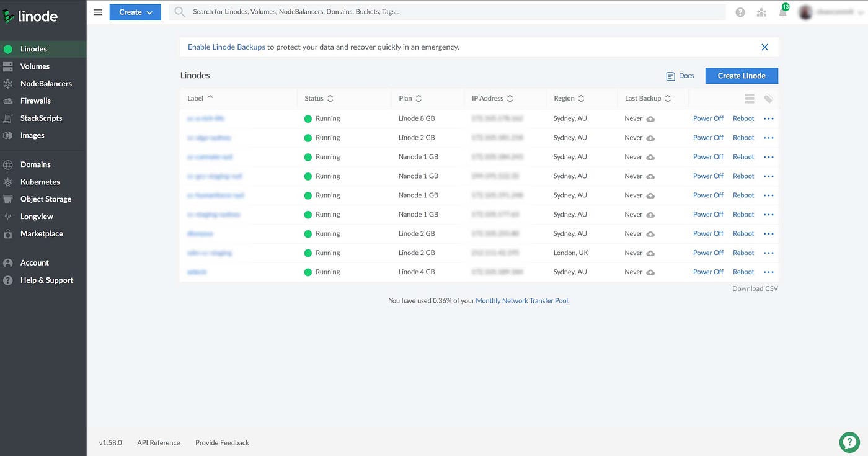Screen dimensions: 868x456
Task: Open the green help chat bubble
Action: pos(849,442)
